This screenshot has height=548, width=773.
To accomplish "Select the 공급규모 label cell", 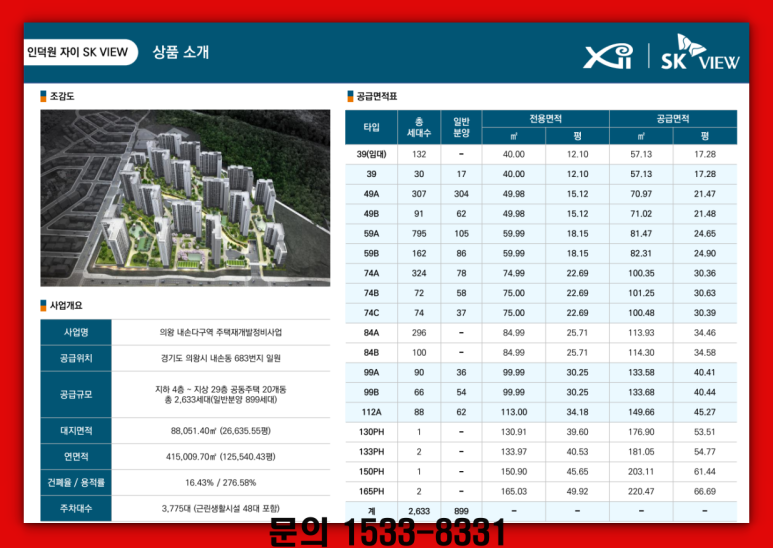I will coord(76,394).
